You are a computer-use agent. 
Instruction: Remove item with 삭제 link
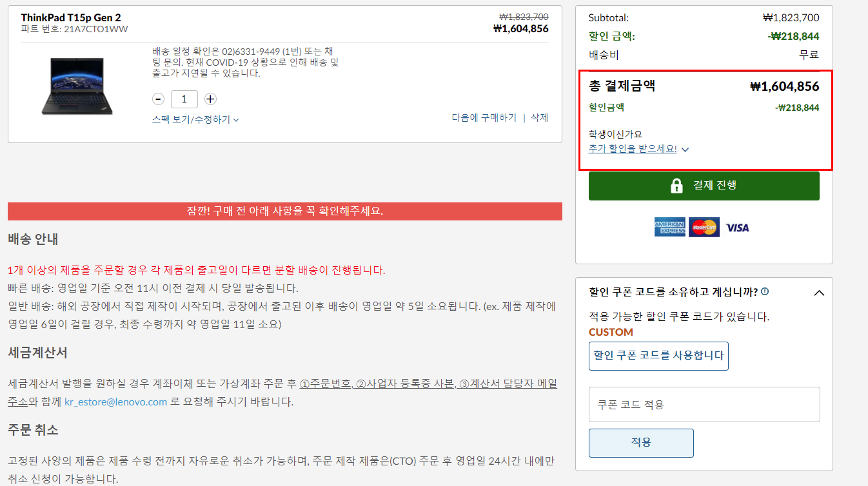539,117
